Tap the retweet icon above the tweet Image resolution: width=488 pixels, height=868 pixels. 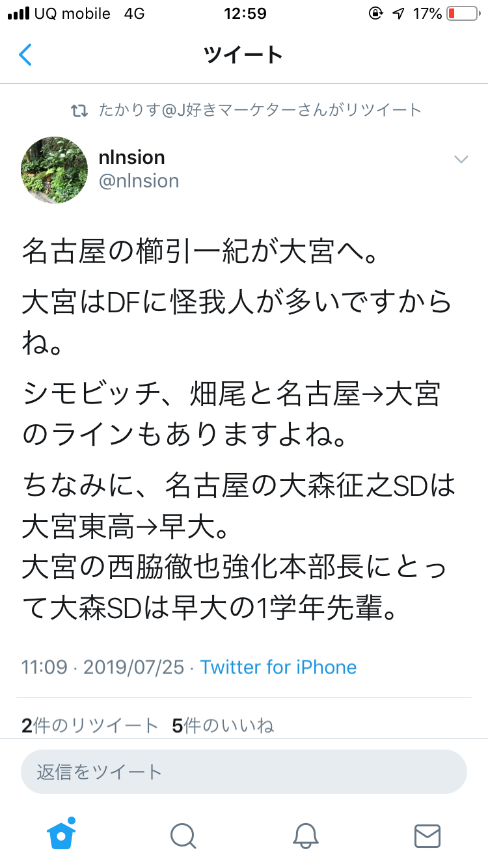coord(79,111)
